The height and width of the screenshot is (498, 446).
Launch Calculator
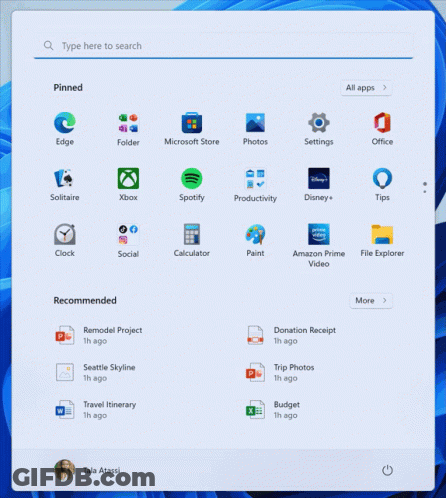pos(192,240)
